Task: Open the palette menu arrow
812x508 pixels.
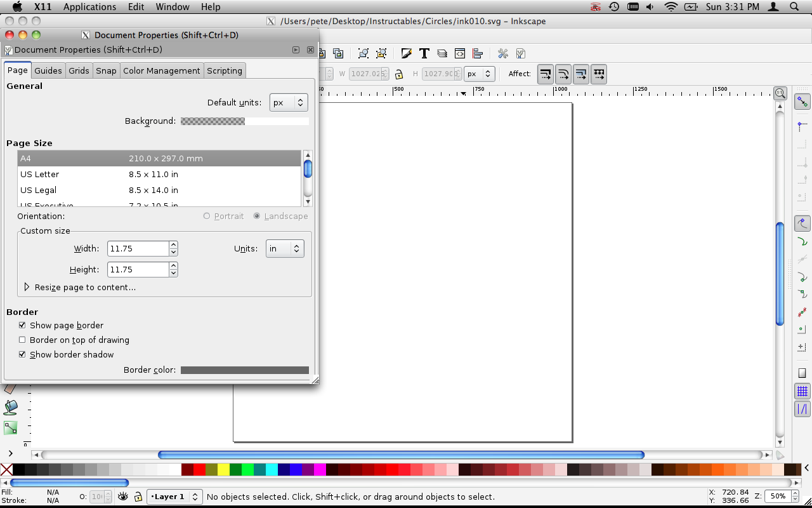Action: click(x=806, y=469)
